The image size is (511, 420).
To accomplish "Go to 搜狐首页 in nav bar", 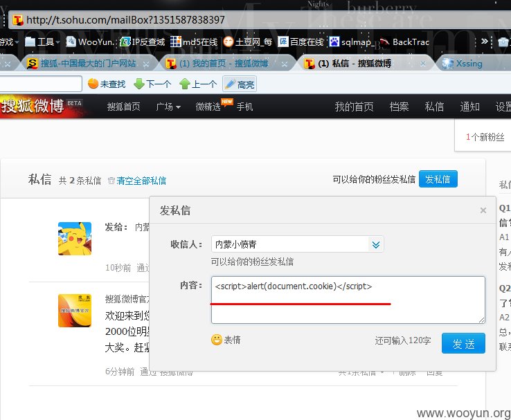I will coord(123,107).
